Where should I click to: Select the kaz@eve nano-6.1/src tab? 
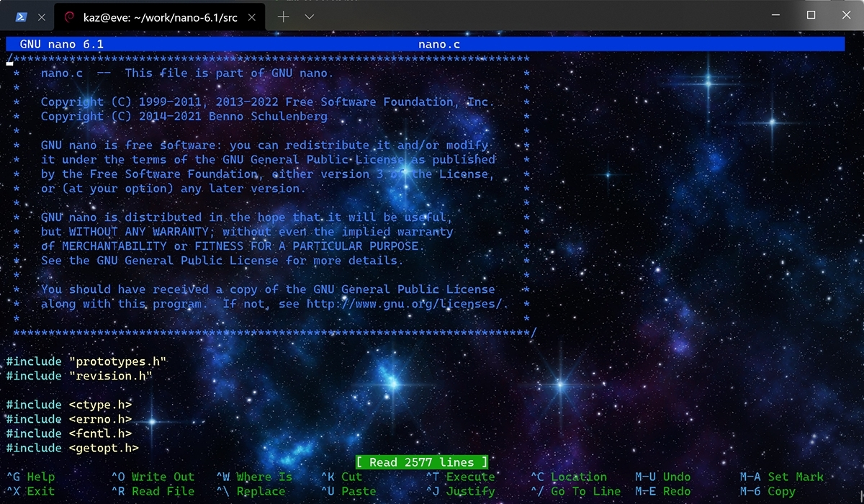point(159,17)
